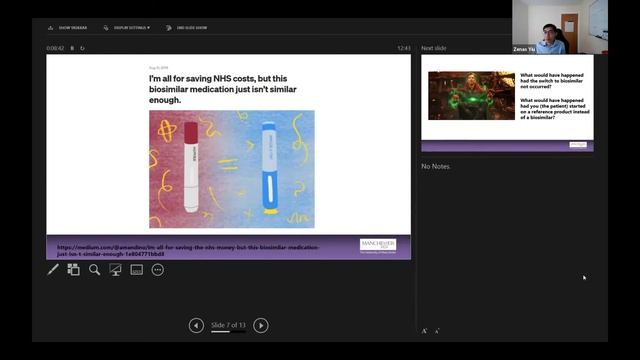Click the next slide preview thumbnail
640x360 pixels.
(x=507, y=103)
